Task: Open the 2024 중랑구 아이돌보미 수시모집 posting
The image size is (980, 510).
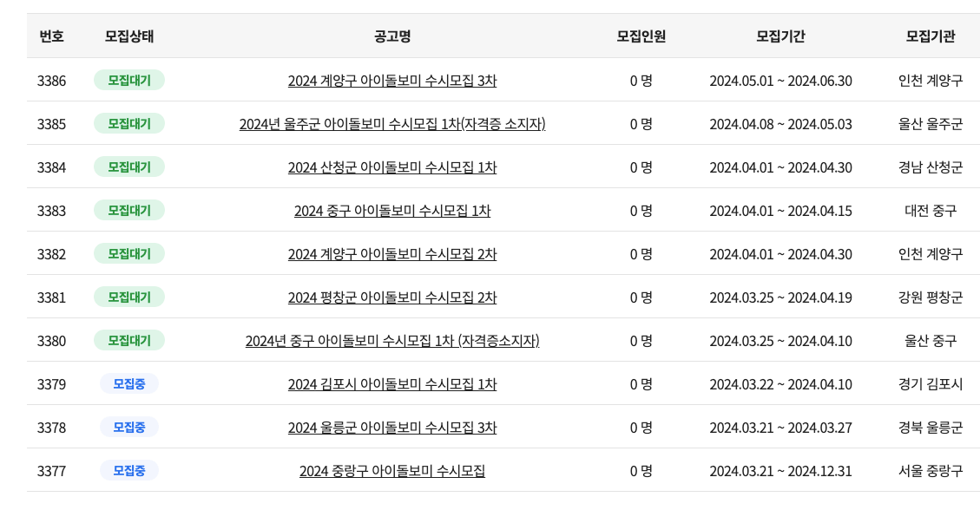Action: (391, 470)
